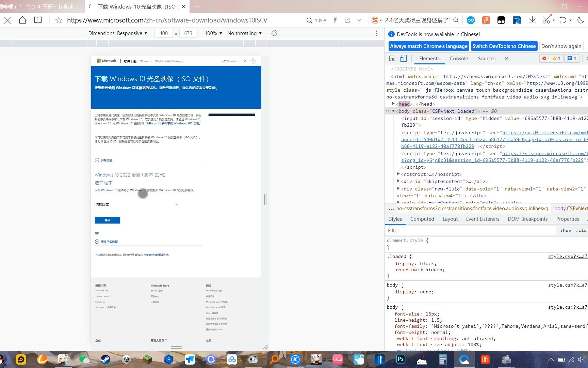Open the 选择版本 version dropdown on the page
The width and height of the screenshot is (588, 368).
coord(135,204)
